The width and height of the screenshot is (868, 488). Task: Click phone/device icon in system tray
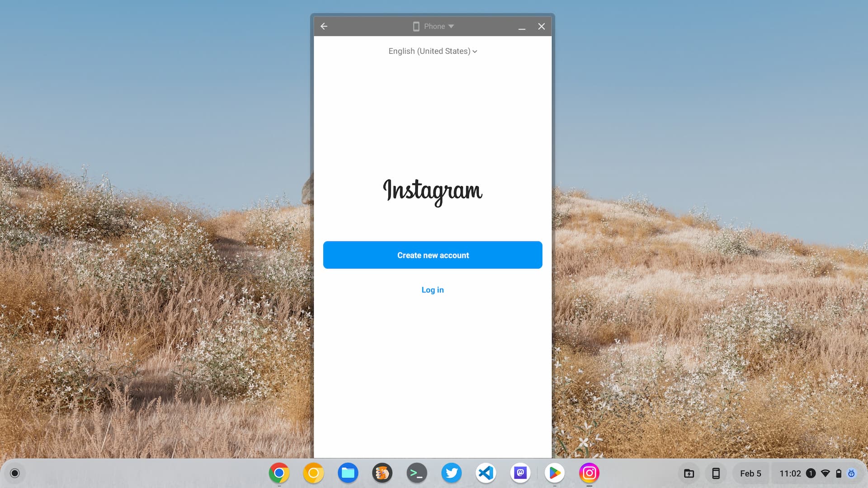tap(716, 473)
